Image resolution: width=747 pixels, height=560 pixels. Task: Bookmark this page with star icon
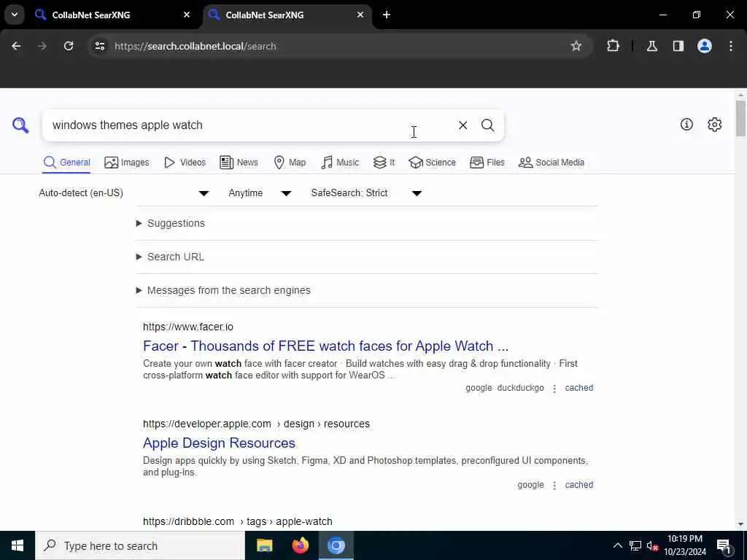coord(576,46)
